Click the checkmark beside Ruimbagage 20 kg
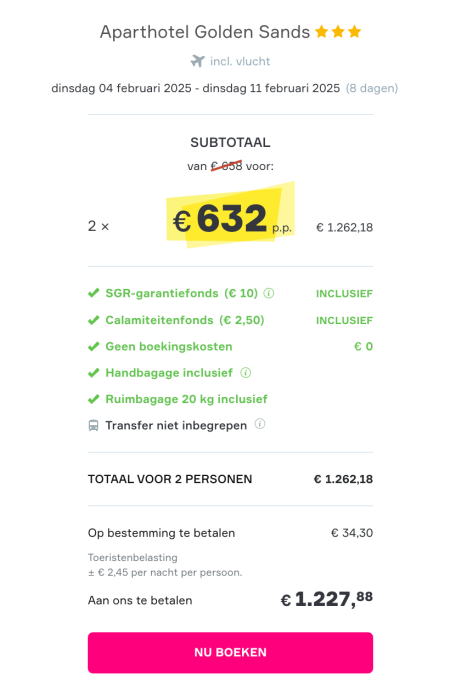 coord(94,399)
